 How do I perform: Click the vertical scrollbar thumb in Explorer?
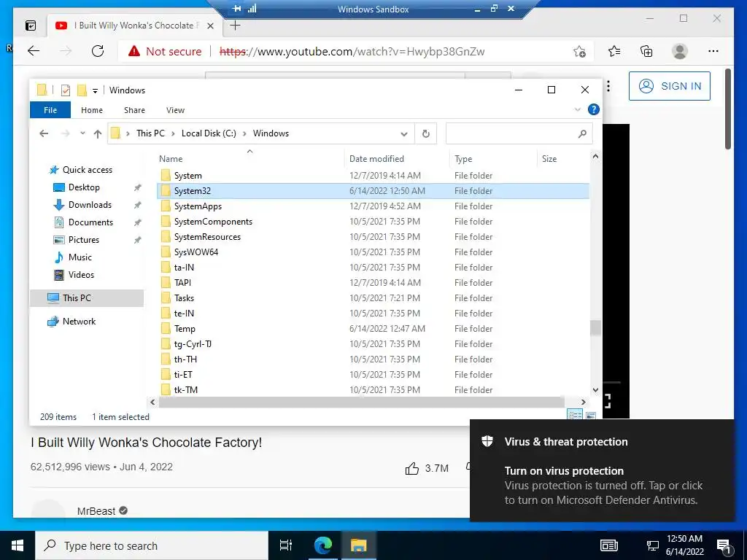click(x=595, y=328)
